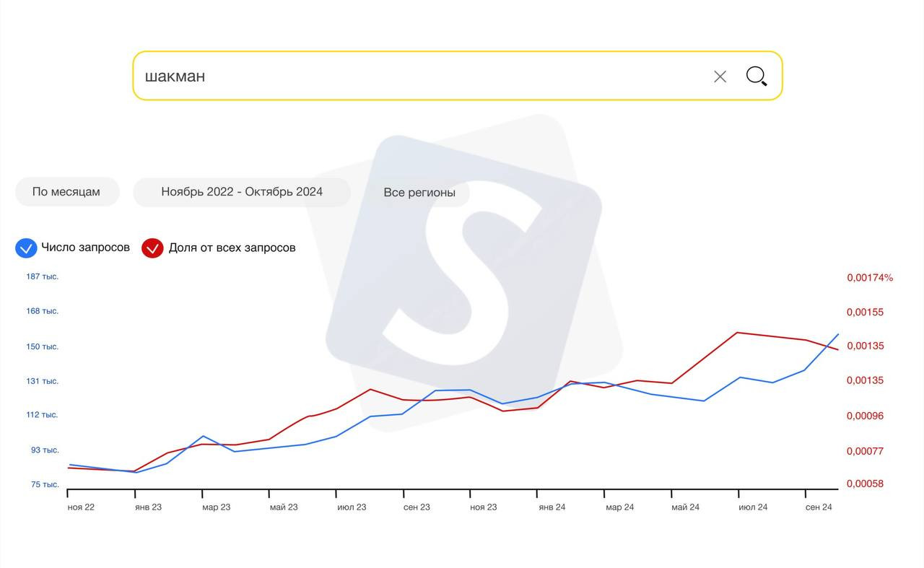Click into the search field containing 'шакман'
924x568 pixels.
(x=419, y=76)
